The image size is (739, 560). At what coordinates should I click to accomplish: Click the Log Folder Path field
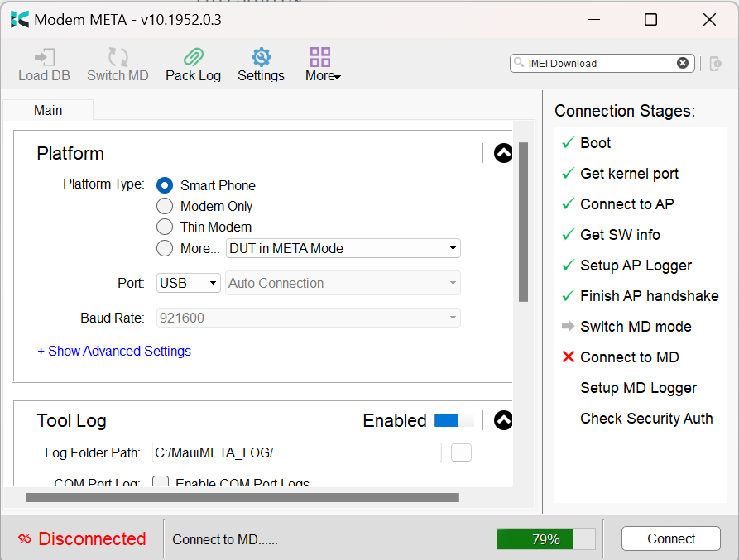[x=296, y=452]
